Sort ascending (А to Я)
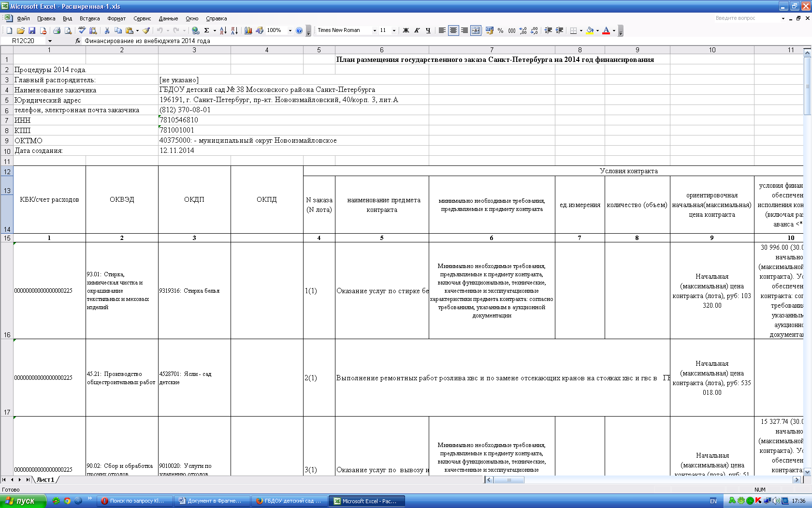The width and height of the screenshot is (812, 508). tap(223, 30)
